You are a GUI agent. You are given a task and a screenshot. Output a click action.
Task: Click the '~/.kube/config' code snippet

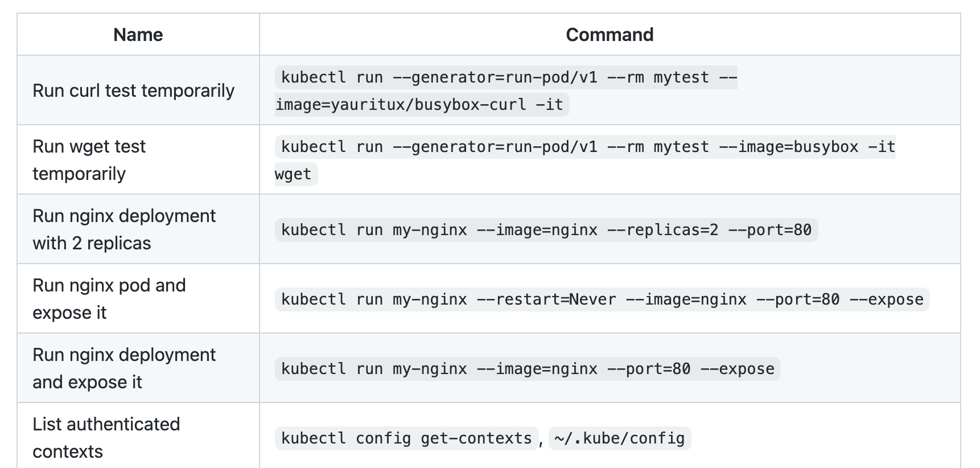[x=620, y=438]
